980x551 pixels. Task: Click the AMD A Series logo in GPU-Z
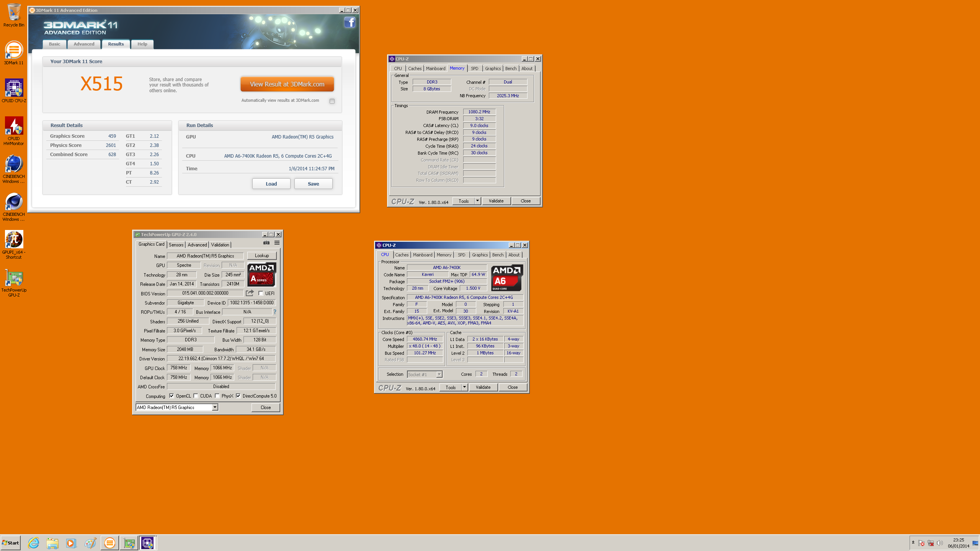coord(261,275)
